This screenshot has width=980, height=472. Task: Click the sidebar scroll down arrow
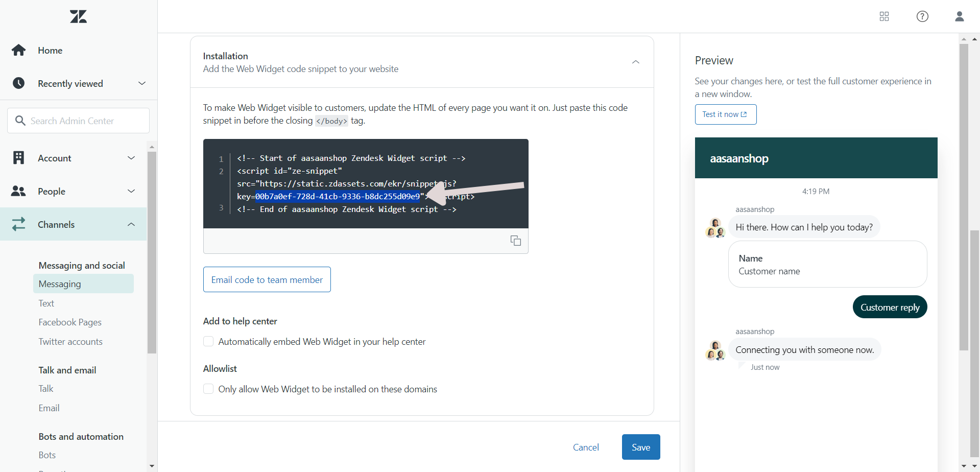[152, 466]
